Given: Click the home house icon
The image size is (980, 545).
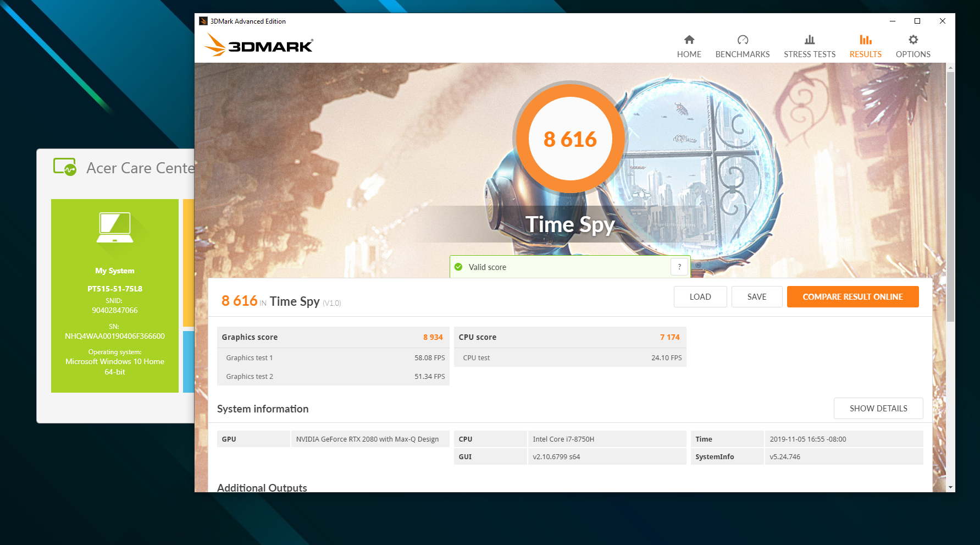Looking at the screenshot, I should (689, 40).
